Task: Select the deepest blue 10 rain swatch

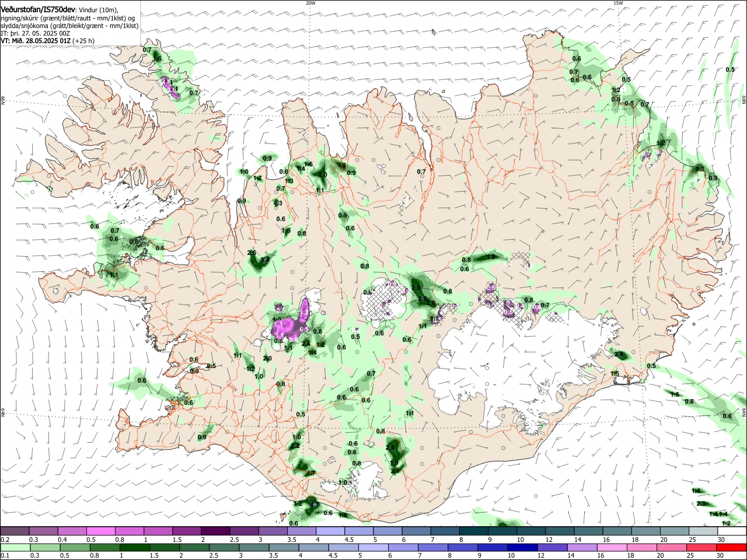Action: click(x=522, y=548)
